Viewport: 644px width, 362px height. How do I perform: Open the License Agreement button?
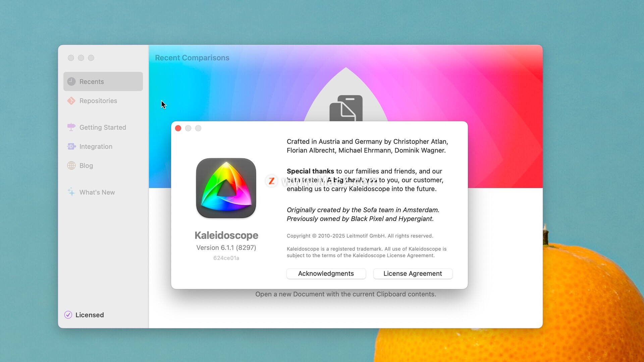click(413, 274)
